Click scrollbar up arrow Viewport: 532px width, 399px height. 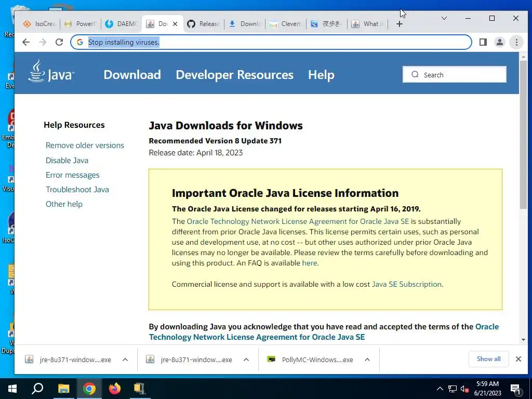click(x=523, y=57)
